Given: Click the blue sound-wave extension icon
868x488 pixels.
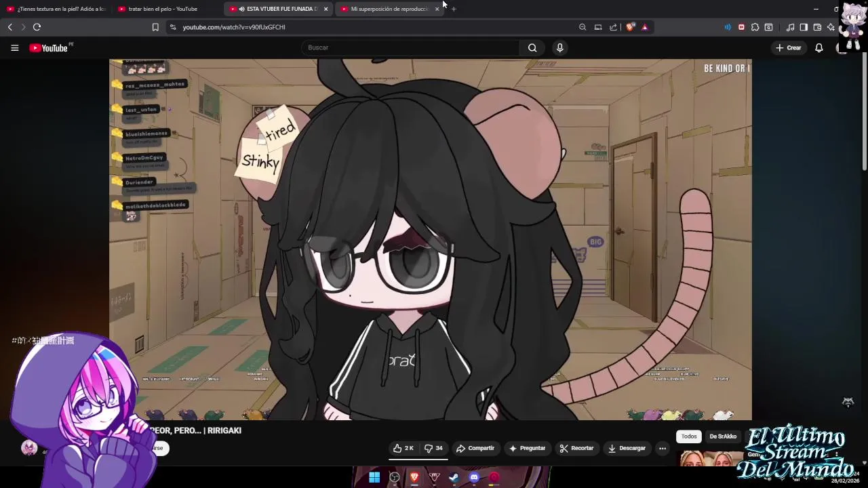Looking at the screenshot, I should 728,27.
